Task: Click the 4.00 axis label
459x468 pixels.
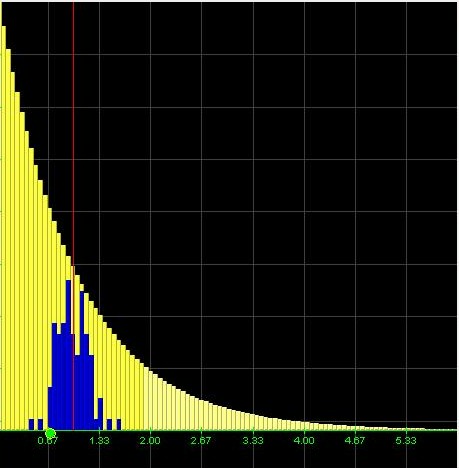Action: [x=304, y=441]
